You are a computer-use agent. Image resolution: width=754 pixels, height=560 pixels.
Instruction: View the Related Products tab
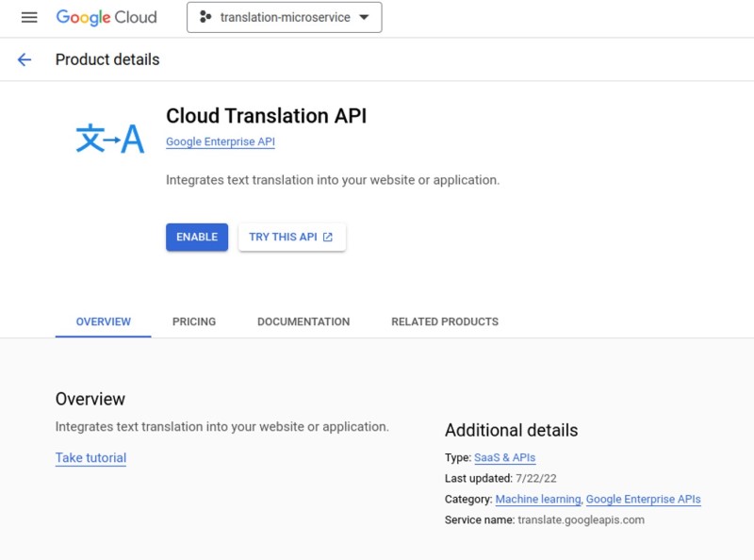[x=445, y=321]
